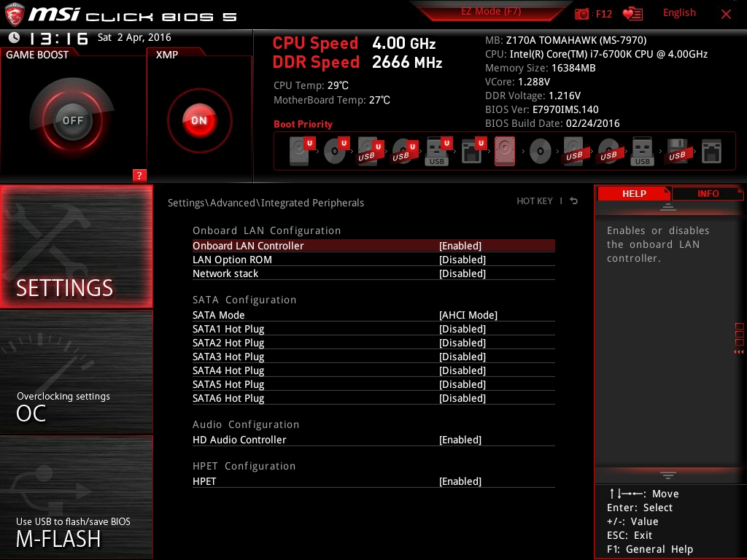The width and height of the screenshot is (747, 560).
Task: Turn off the XMP button
Action: [x=199, y=120]
